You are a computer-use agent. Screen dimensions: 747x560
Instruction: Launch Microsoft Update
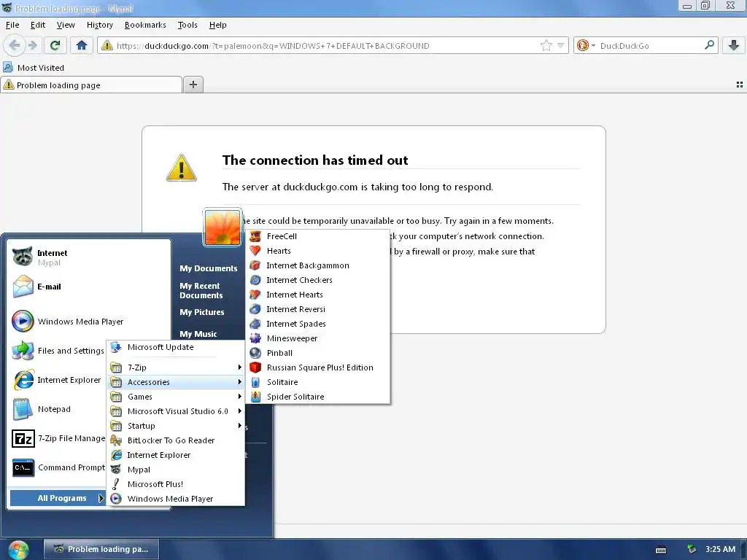[x=176, y=347]
